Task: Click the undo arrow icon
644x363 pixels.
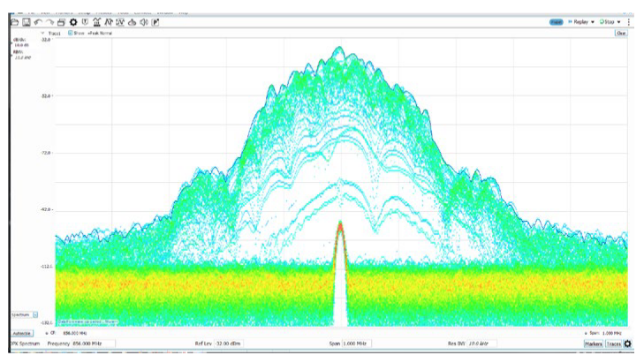Action: (38, 22)
